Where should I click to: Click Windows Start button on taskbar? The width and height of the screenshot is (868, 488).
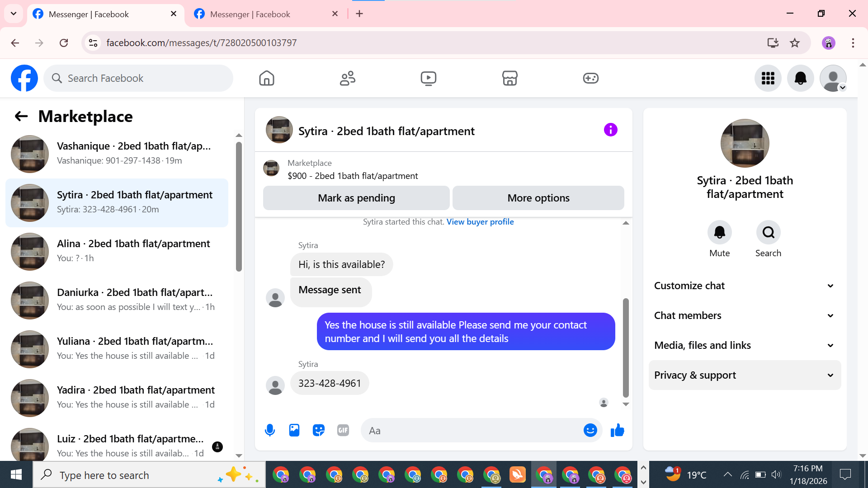pyautogui.click(x=16, y=475)
